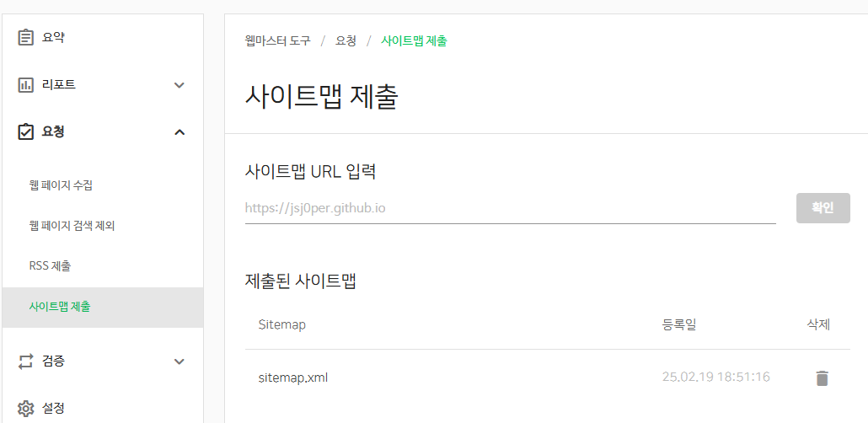Click the 검증 arrows icon
The height and width of the screenshot is (423, 868).
[25, 361]
